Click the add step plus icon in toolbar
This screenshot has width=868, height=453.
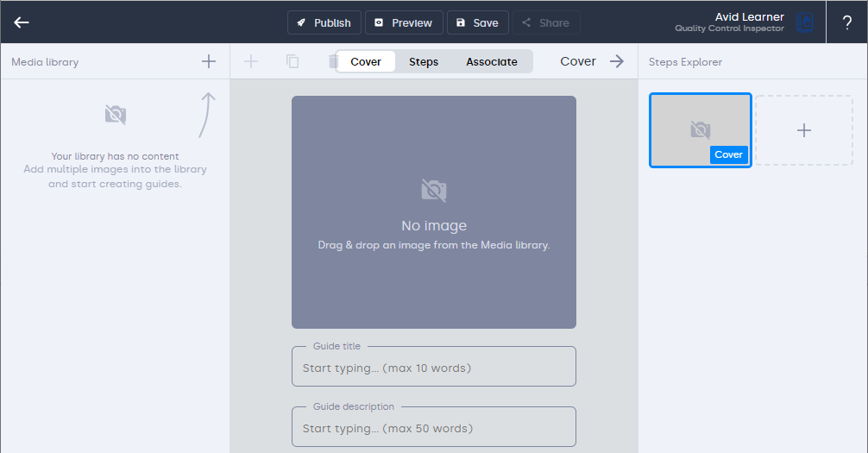click(x=251, y=61)
